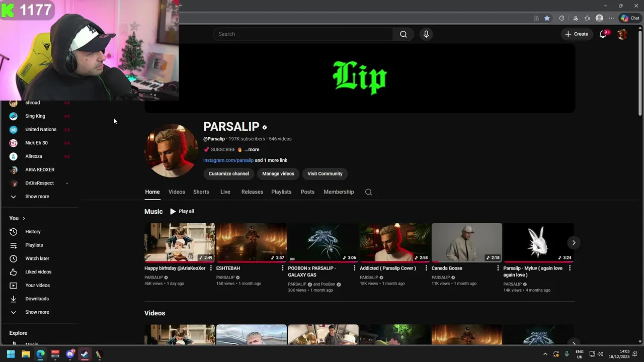
Task: Open the YouTube account avatar menu
Action: [622, 34]
